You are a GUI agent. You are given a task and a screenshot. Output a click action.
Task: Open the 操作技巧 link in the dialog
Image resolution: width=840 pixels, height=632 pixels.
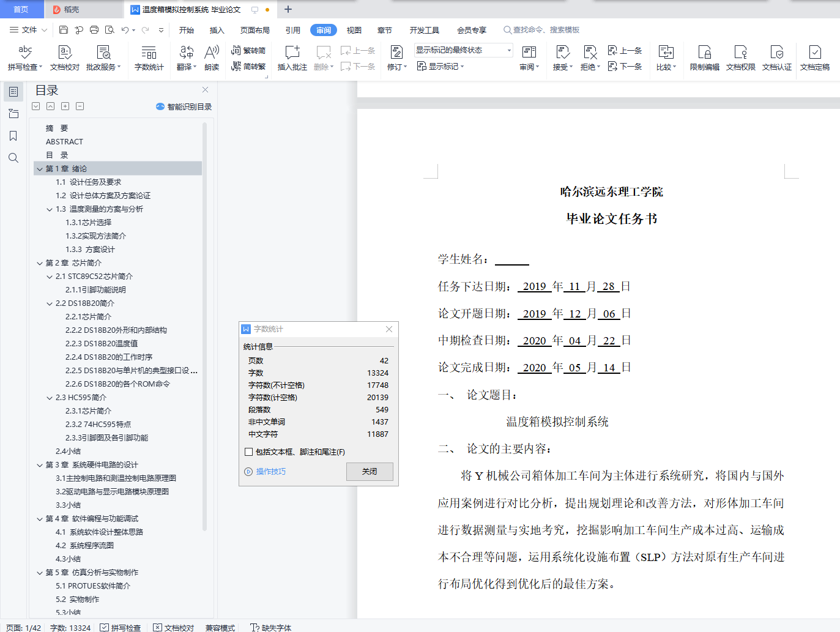pos(265,472)
